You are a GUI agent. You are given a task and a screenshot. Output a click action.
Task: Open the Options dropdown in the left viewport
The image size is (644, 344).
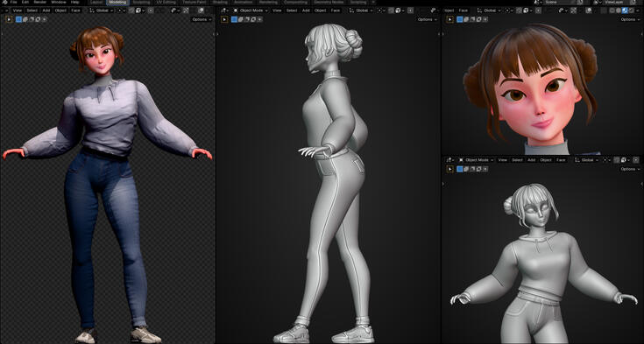click(202, 19)
